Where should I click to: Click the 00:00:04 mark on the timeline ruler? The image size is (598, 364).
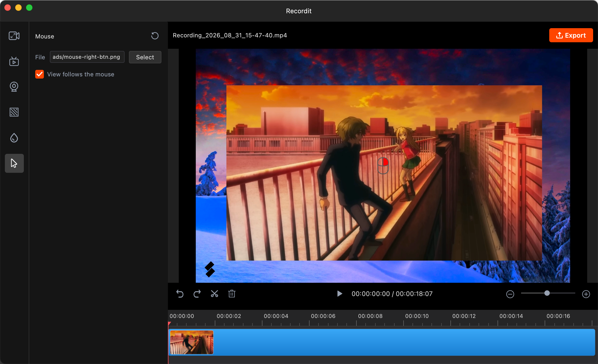point(276,316)
